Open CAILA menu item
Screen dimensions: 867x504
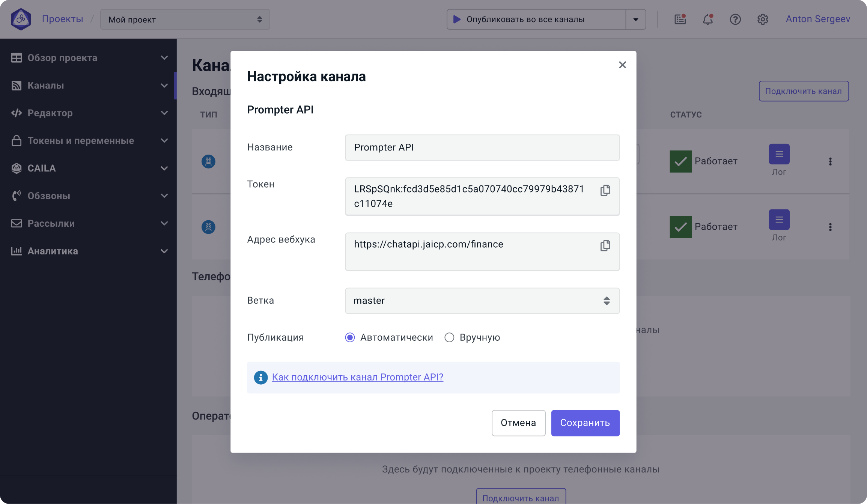pyautogui.click(x=88, y=168)
